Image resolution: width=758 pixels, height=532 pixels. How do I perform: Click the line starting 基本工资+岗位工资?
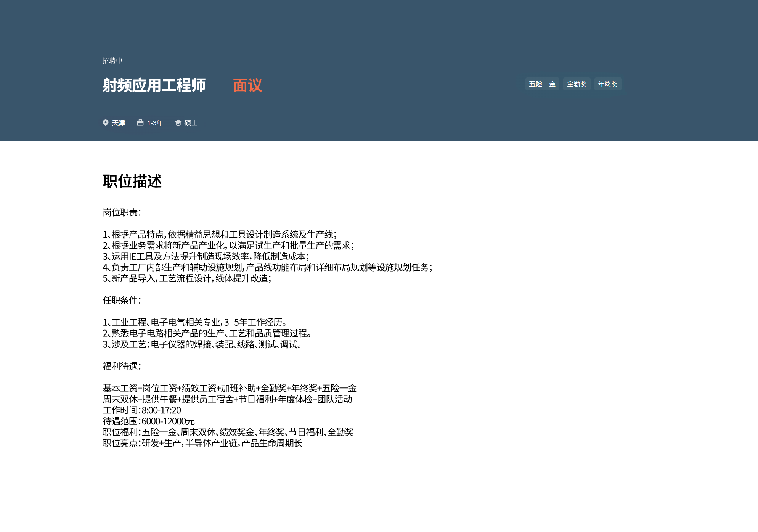(x=230, y=389)
